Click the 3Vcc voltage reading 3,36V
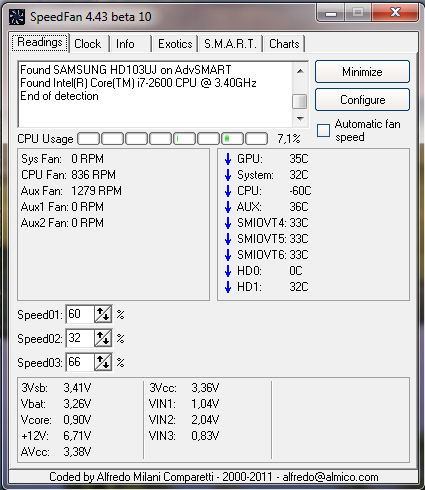 coord(205,388)
